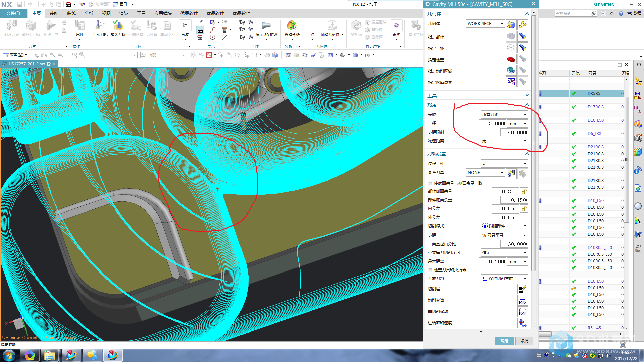Click 更多 in the 同步建模 group
The image size is (644, 362).
pos(396,29)
